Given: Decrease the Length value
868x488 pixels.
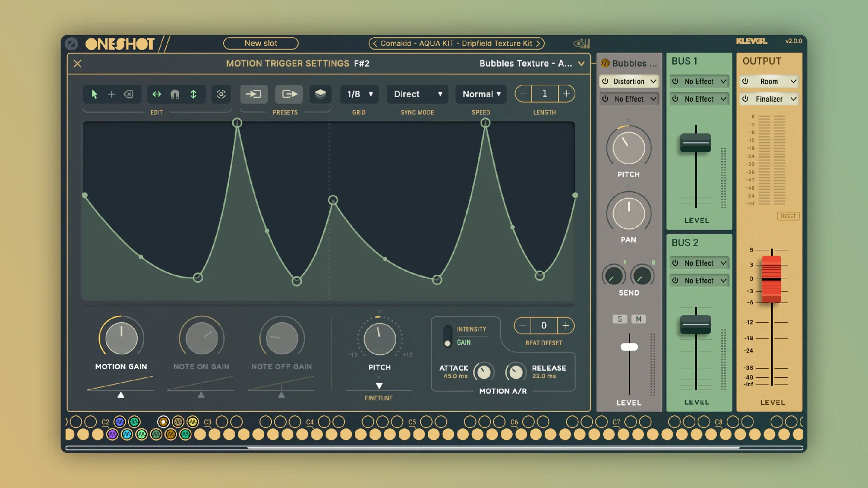Looking at the screenshot, I should [x=523, y=94].
